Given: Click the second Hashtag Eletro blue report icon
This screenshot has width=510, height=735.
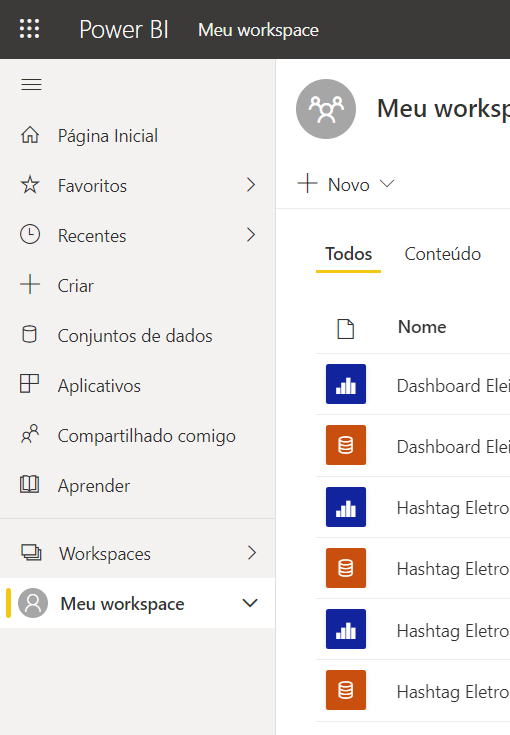Looking at the screenshot, I should point(346,629).
